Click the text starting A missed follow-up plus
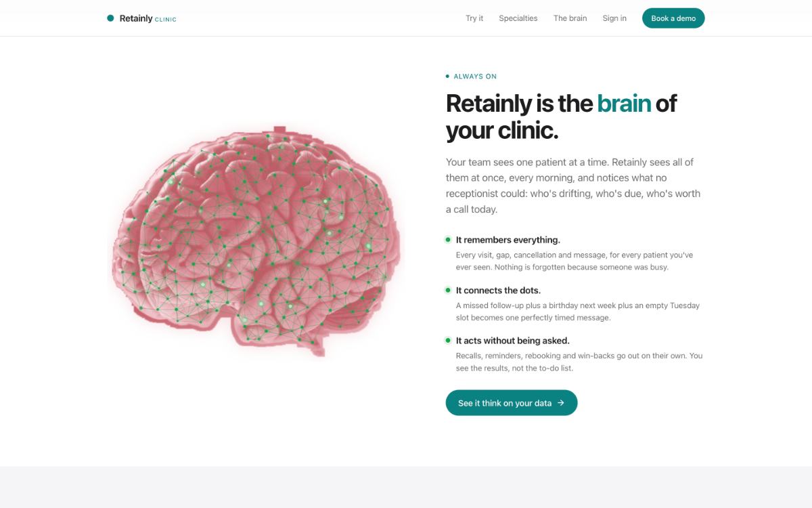This screenshot has width=812, height=508. click(x=578, y=312)
